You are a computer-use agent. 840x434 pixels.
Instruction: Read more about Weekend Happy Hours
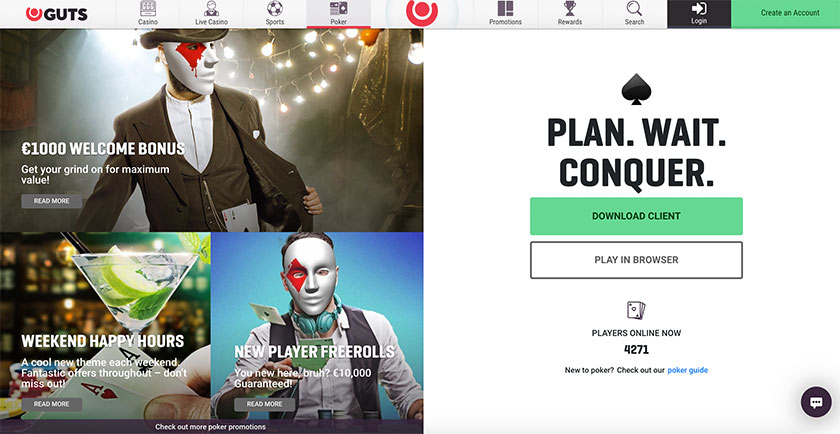click(x=51, y=404)
